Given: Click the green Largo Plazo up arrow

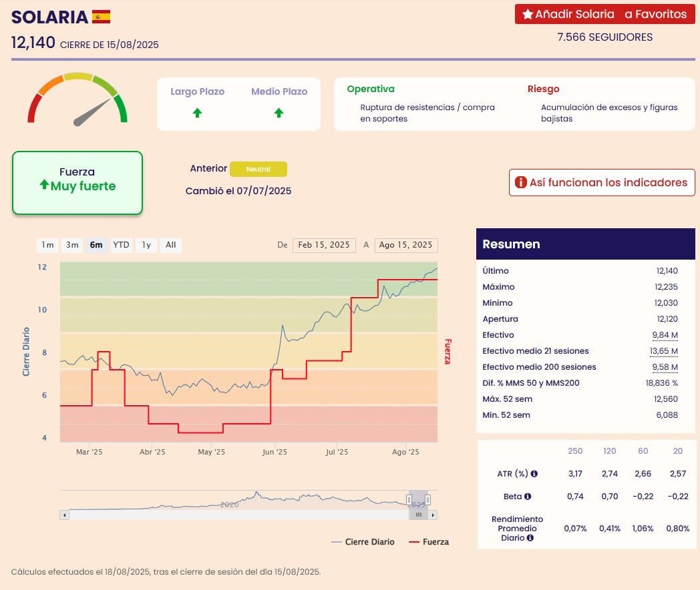Looking at the screenshot, I should coord(197,113).
